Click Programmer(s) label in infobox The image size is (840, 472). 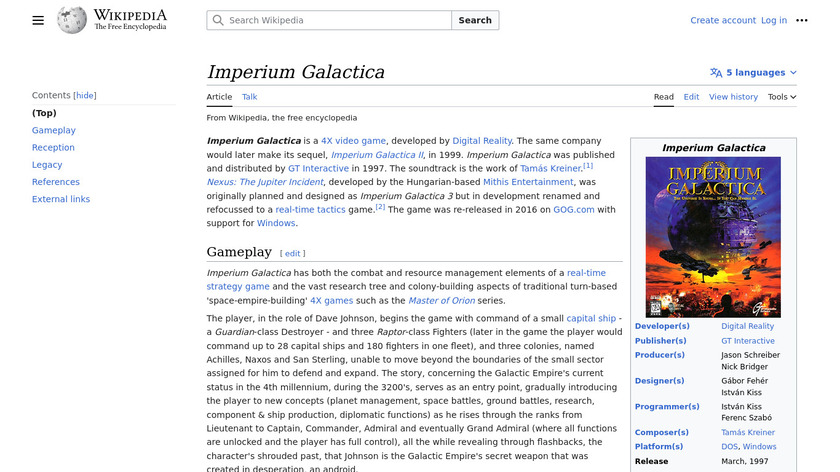(x=667, y=407)
